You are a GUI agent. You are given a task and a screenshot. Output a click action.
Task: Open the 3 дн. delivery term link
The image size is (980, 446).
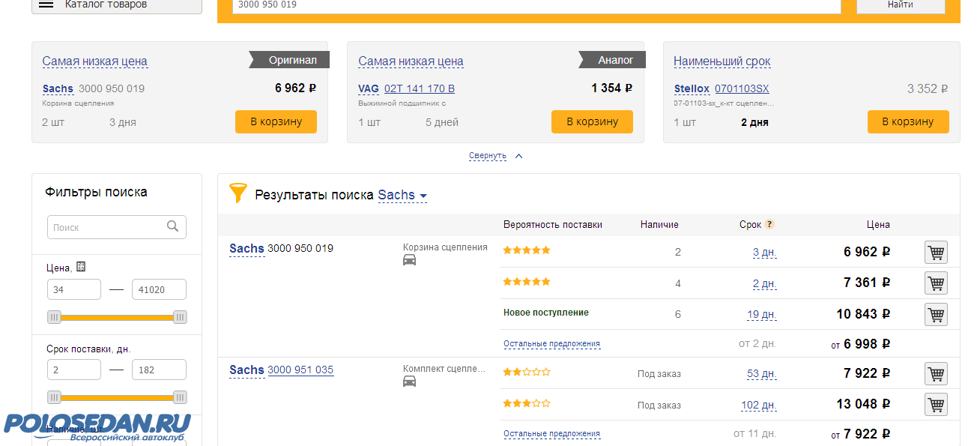[764, 253]
